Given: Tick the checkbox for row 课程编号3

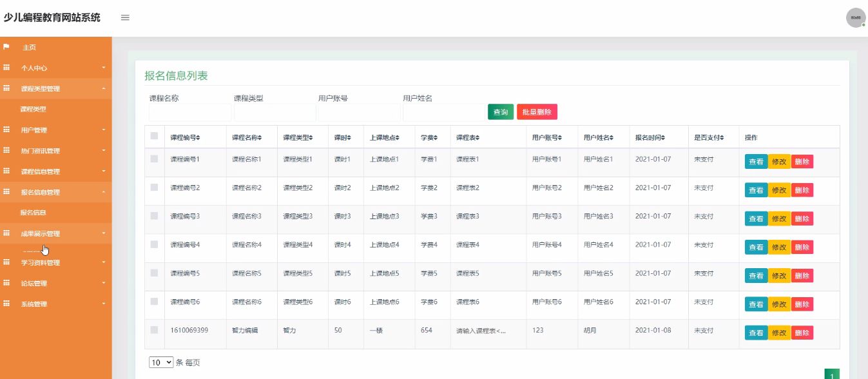Looking at the screenshot, I should click(154, 216).
